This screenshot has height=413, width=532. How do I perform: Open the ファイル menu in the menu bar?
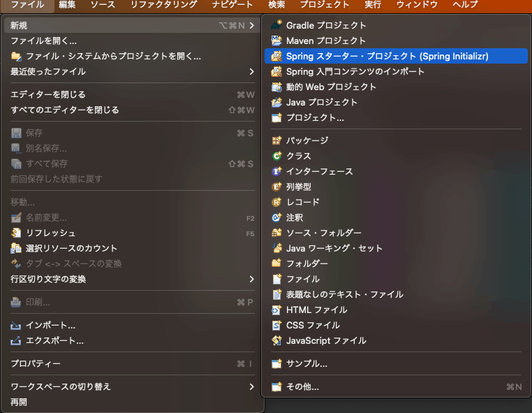(27, 5)
